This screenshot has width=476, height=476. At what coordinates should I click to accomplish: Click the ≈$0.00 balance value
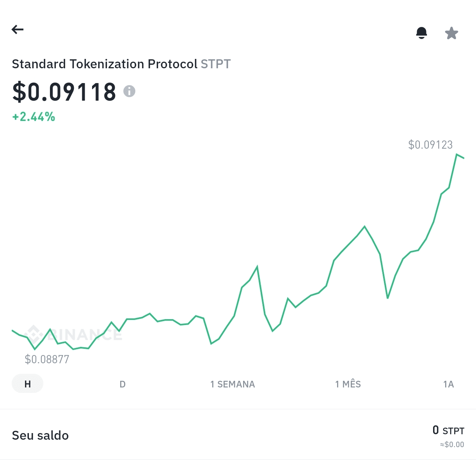click(x=452, y=444)
